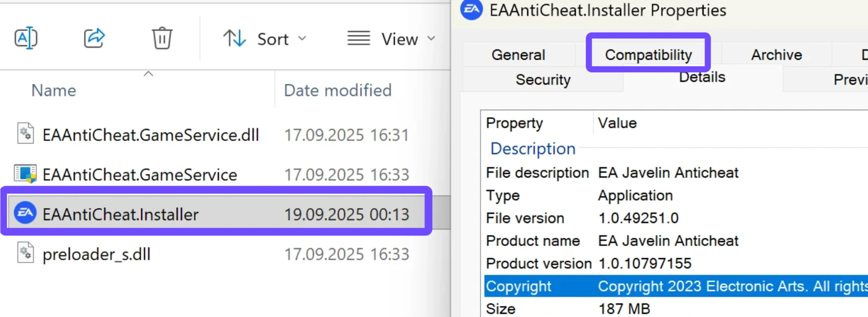This screenshot has height=317, width=868.
Task: Switch to the Compatibility tab
Action: point(648,55)
